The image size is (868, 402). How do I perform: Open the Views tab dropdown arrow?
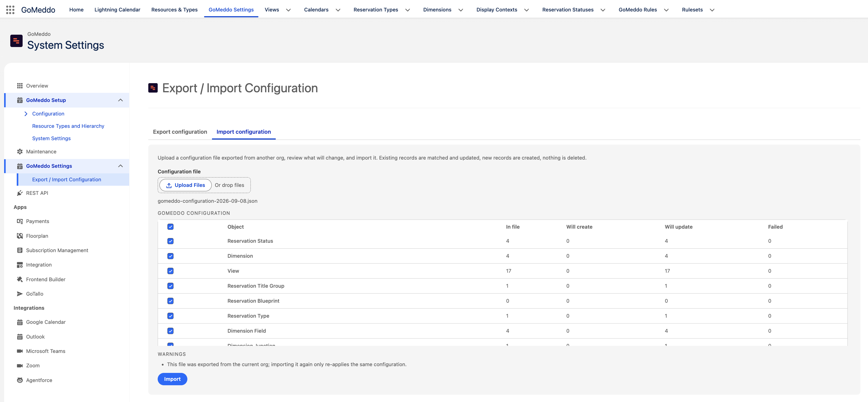pos(288,10)
